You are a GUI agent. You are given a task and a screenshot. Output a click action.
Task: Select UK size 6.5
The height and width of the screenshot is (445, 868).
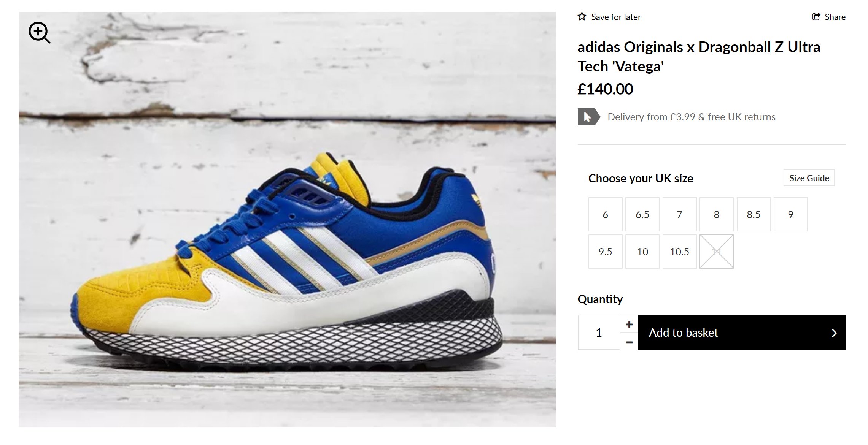[x=642, y=214]
